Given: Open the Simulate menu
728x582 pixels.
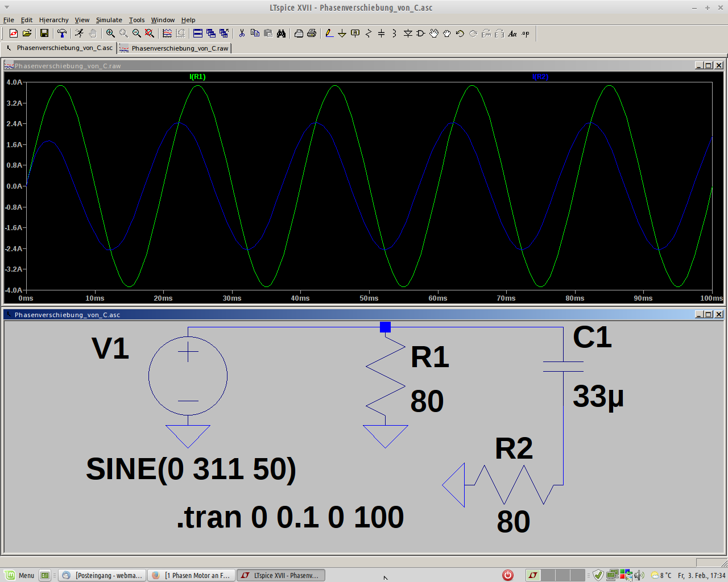Looking at the screenshot, I should [109, 20].
